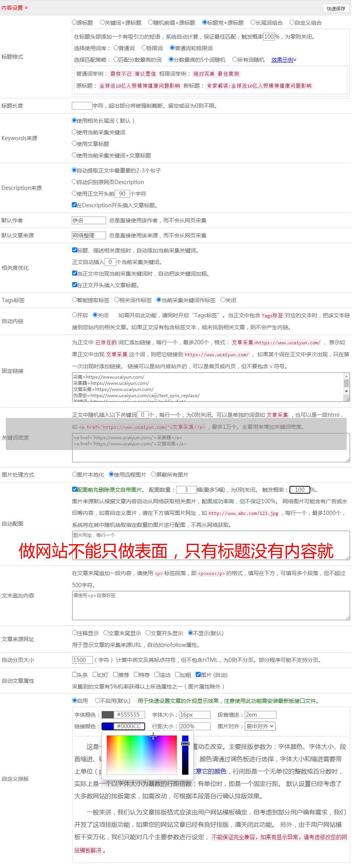The image size is (352, 868).
Task: Uncheck 配图前先删除原文自带图片
Action: coord(75,489)
